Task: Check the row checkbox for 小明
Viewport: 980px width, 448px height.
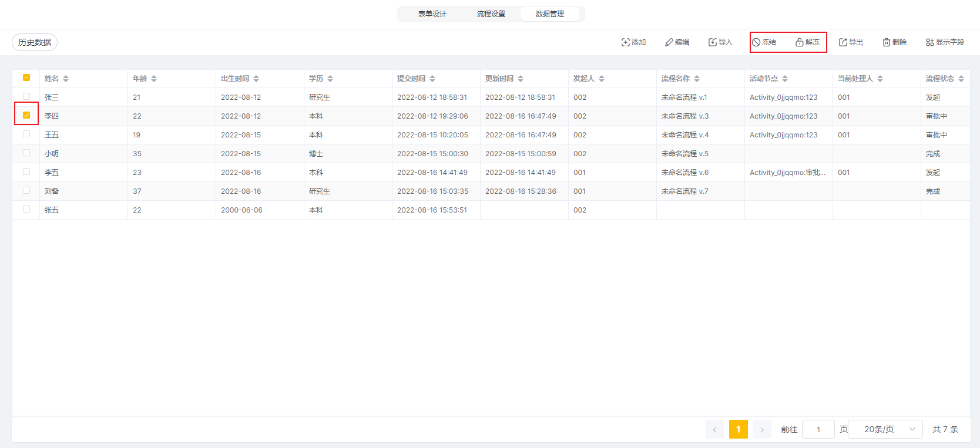Action: click(26, 153)
